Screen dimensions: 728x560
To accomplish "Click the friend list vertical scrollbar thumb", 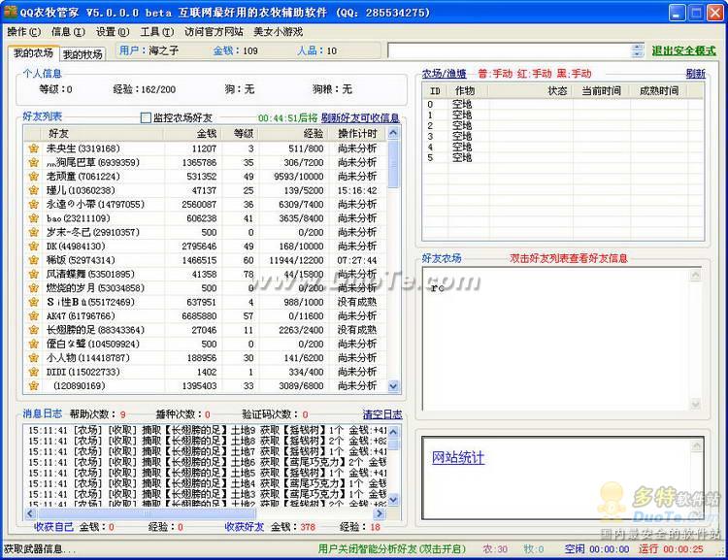I will click(x=393, y=164).
